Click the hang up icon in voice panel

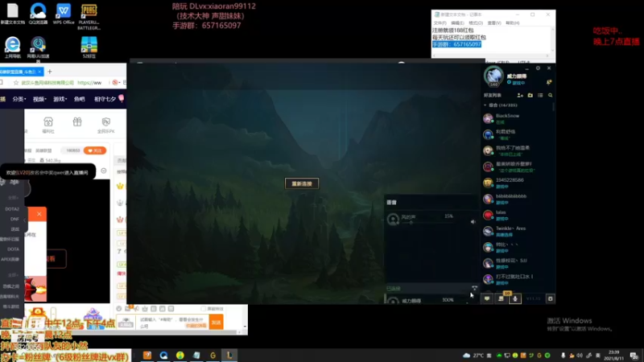point(474,288)
